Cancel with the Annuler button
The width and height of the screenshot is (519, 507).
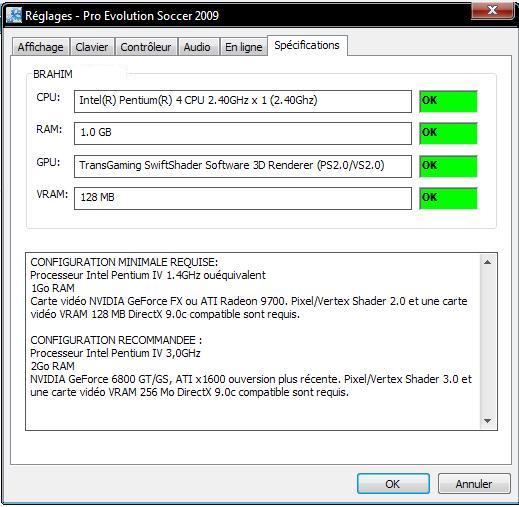click(x=474, y=484)
